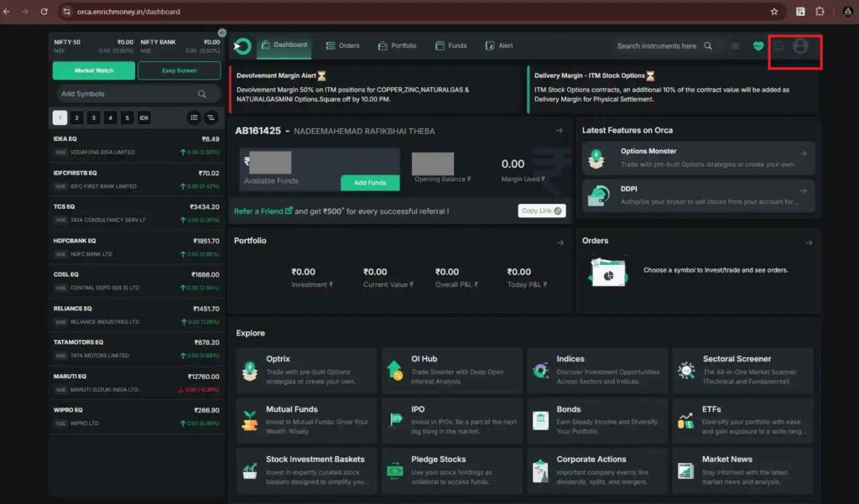Image resolution: width=859 pixels, height=504 pixels.
Task: Click the DDPI feature icon
Action: click(598, 195)
